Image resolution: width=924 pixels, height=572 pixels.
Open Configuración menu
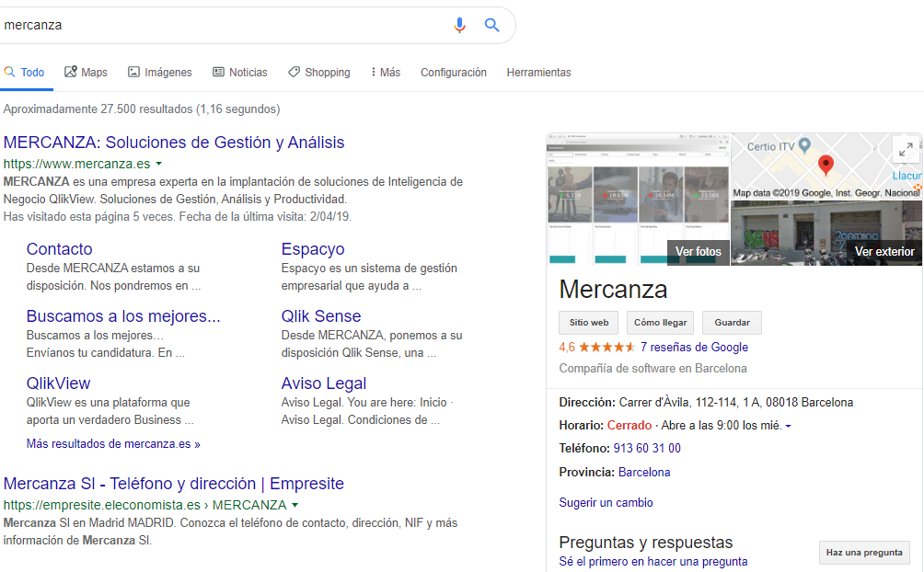pos(453,72)
